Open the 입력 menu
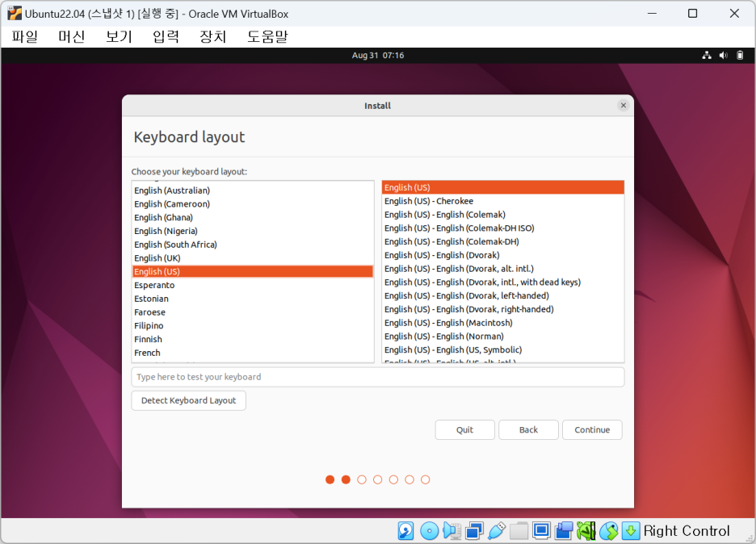This screenshot has width=756, height=544. tap(166, 36)
